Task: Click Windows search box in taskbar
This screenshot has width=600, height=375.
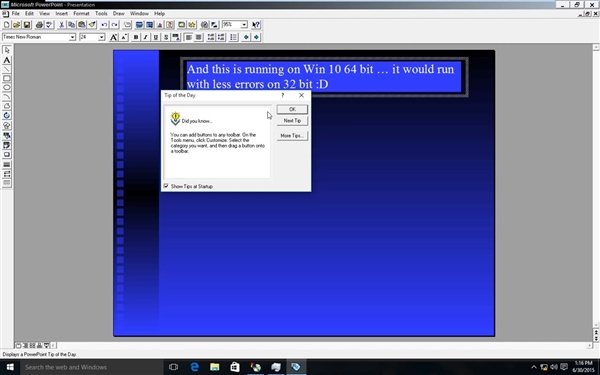Action: (92, 367)
